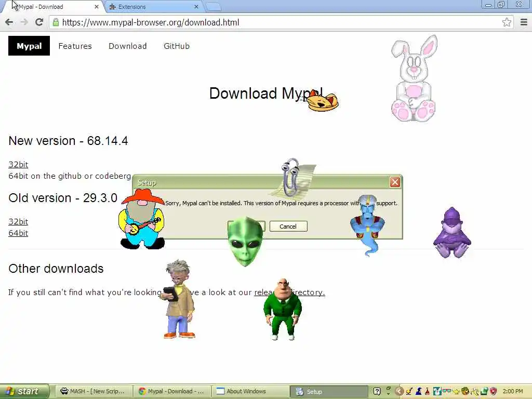Click the help question mark taskbar icon
532x399 pixels.
377,391
